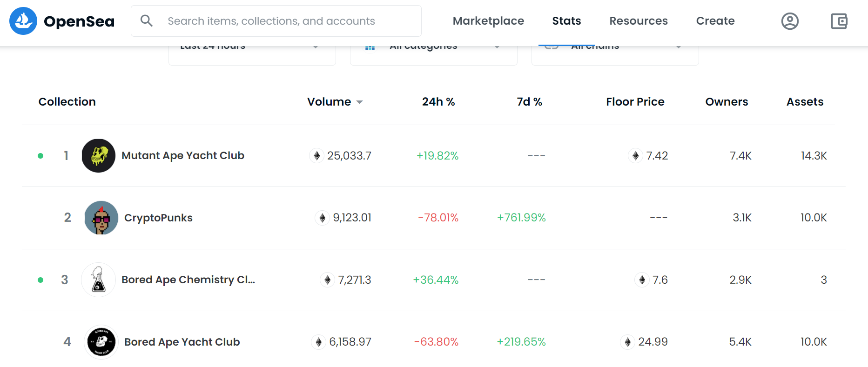Click the Ethereum icon beside volume 6,158.97
This screenshot has width=868, height=367.
coord(319,342)
